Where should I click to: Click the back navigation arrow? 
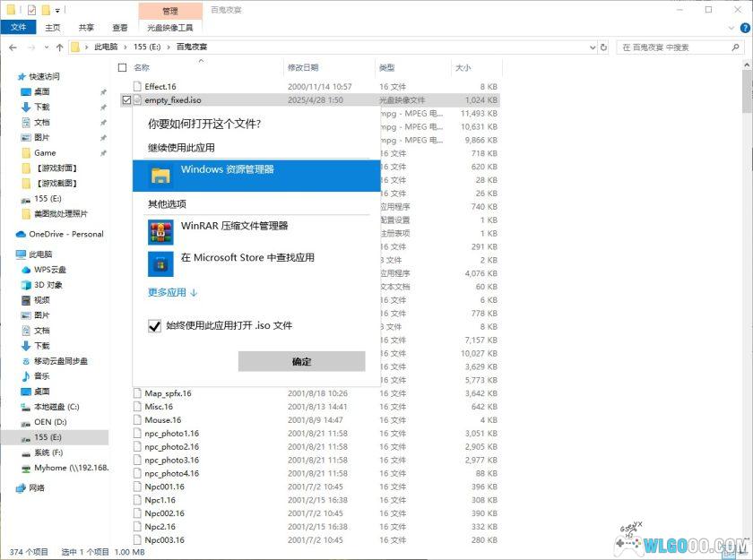12,47
